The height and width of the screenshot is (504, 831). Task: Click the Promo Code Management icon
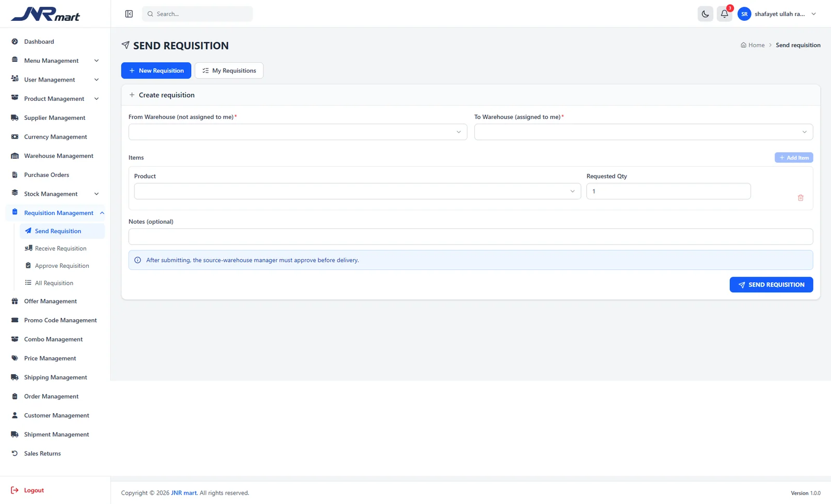(x=15, y=320)
